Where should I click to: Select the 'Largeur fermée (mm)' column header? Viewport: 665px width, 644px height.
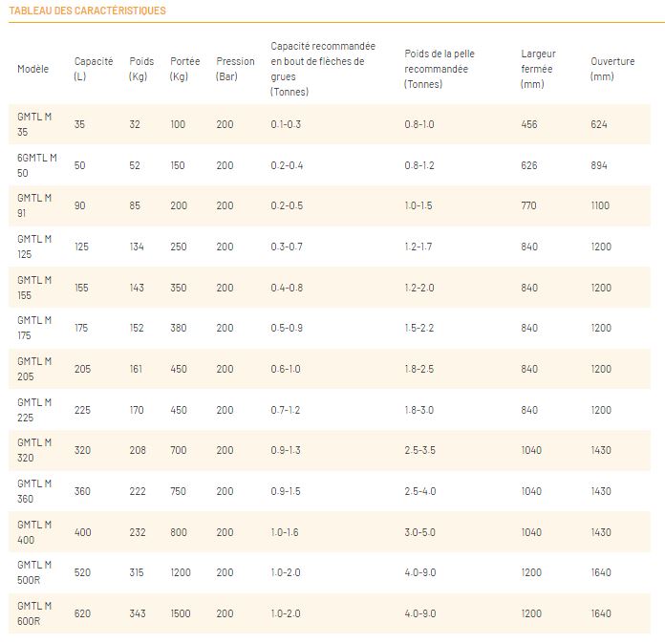(x=539, y=69)
